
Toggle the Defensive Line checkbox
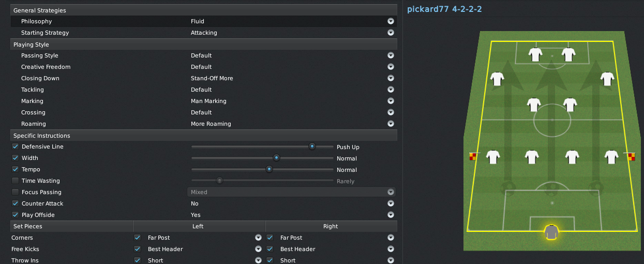tap(15, 146)
